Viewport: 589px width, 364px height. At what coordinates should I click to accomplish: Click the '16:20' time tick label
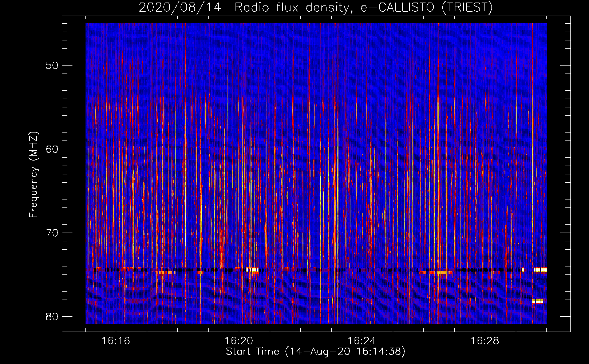coord(239,341)
